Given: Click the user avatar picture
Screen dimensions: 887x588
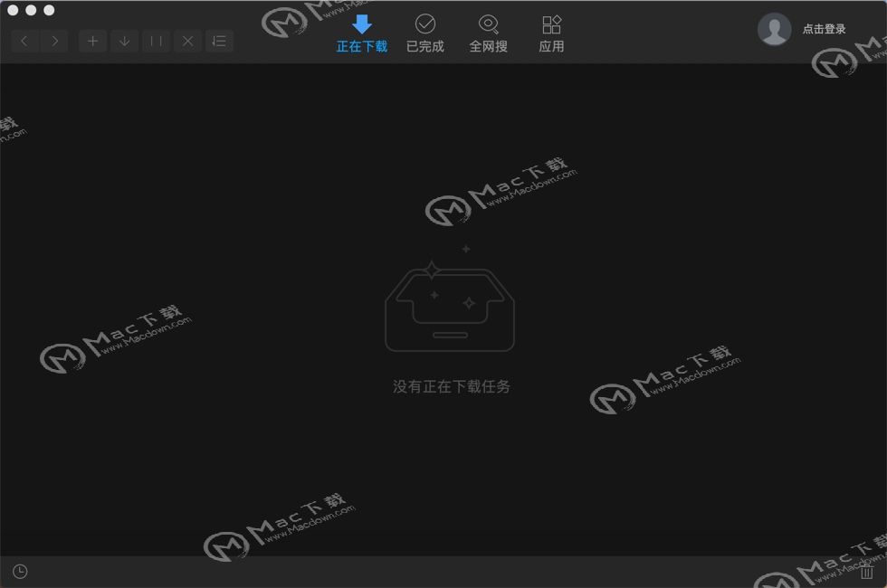Looking at the screenshot, I should 775,28.
